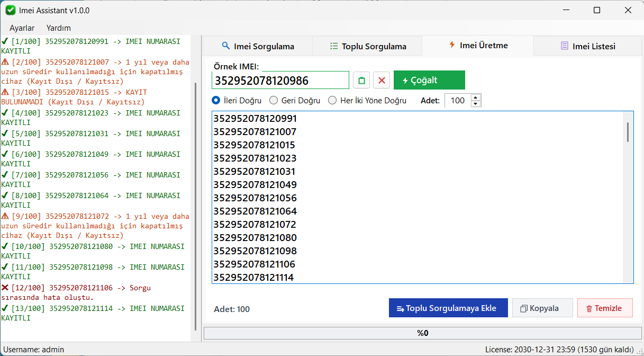Select the Her İki Yöne Doğru option
Screen dimensions: 644x356
[367, 100]
